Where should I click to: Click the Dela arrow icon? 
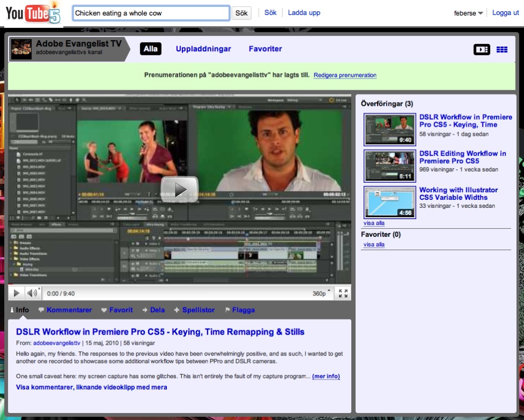pos(145,310)
